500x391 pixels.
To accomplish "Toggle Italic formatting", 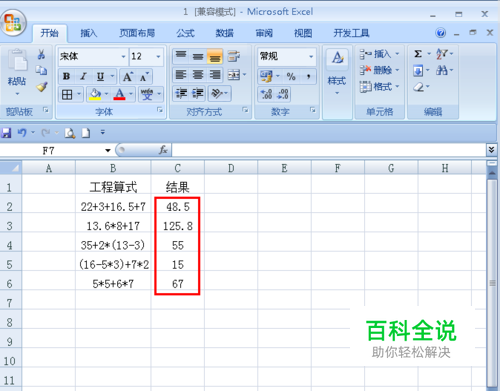I will point(83,76).
